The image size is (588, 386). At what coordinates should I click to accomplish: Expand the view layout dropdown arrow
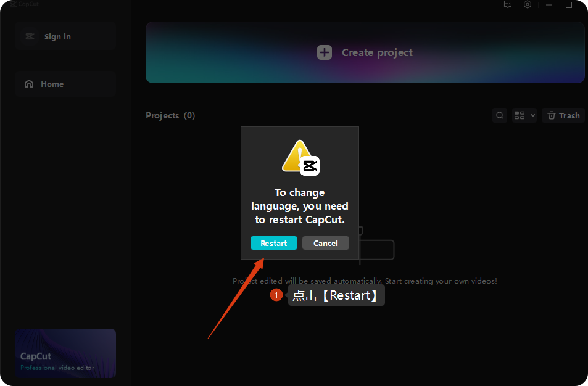pyautogui.click(x=532, y=115)
